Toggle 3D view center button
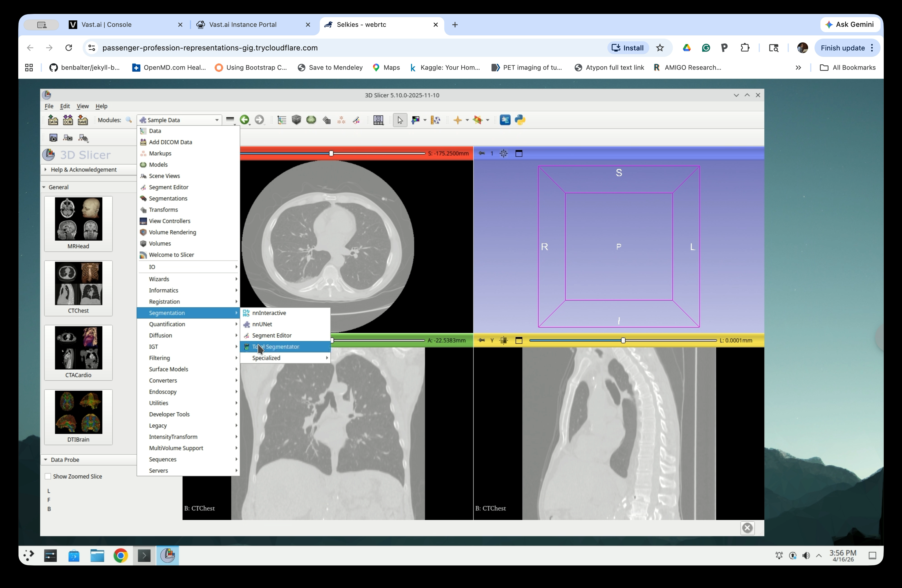Screen dimensions: 902x588 (x=503, y=153)
